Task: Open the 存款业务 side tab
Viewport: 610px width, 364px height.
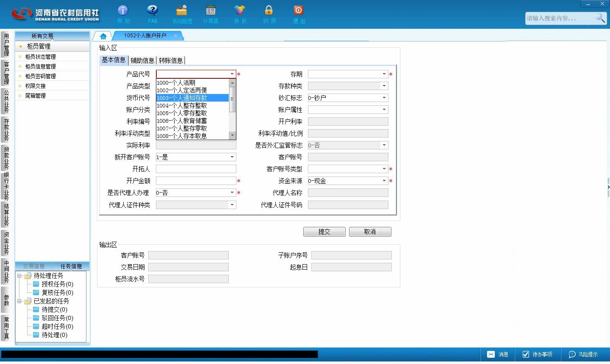Action: (x=6, y=130)
